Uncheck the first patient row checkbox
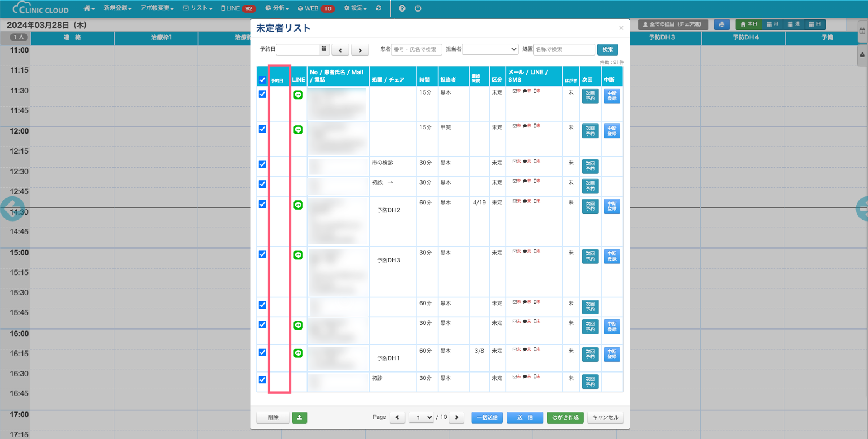868x439 pixels. 262,94
